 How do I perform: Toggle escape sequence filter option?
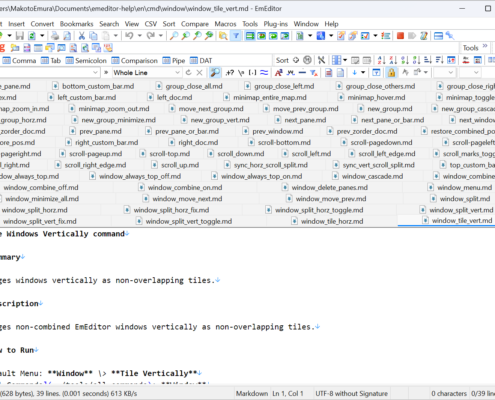tap(241, 72)
